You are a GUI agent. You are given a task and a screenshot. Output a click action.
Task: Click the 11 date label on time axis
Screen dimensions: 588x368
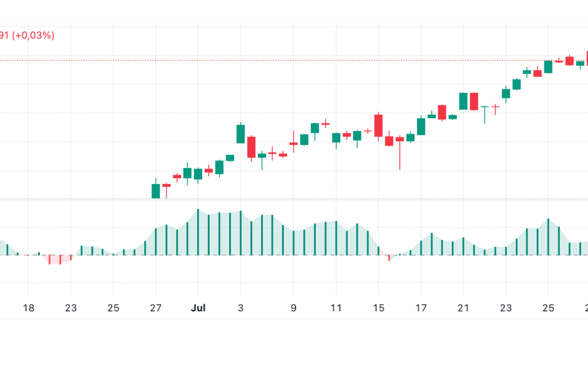click(x=336, y=309)
